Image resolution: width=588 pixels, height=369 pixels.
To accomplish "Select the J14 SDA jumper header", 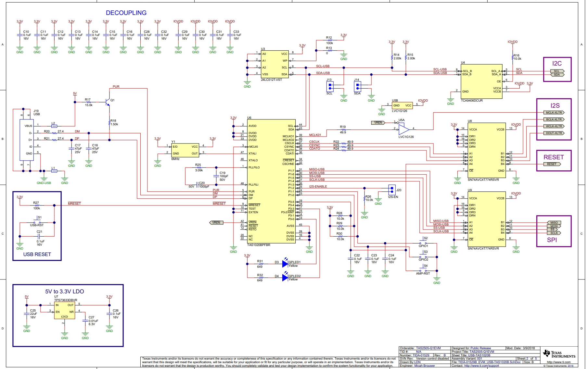I will 357,87.
